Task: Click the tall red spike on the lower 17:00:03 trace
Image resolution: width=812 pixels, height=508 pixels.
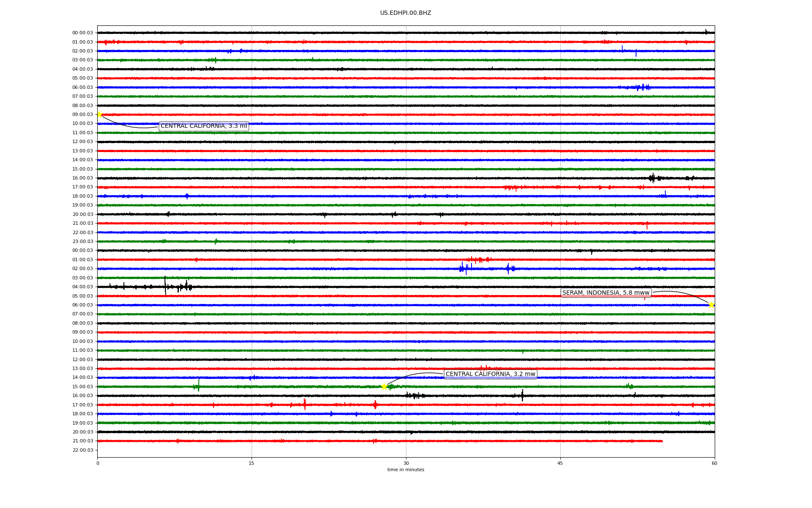Action: 304,404
